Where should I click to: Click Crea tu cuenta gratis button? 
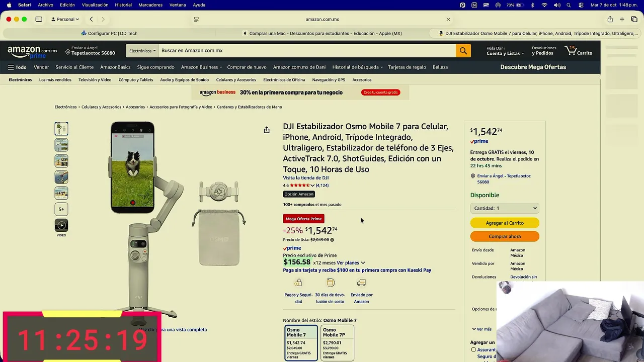[381, 93]
